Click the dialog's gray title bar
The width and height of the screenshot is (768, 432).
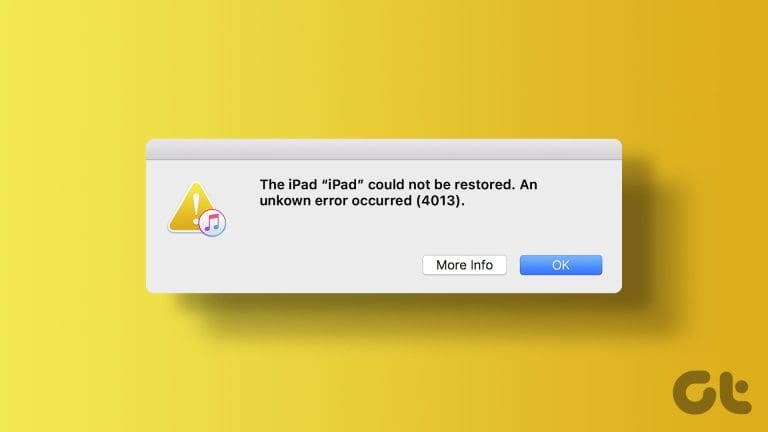pos(384,149)
